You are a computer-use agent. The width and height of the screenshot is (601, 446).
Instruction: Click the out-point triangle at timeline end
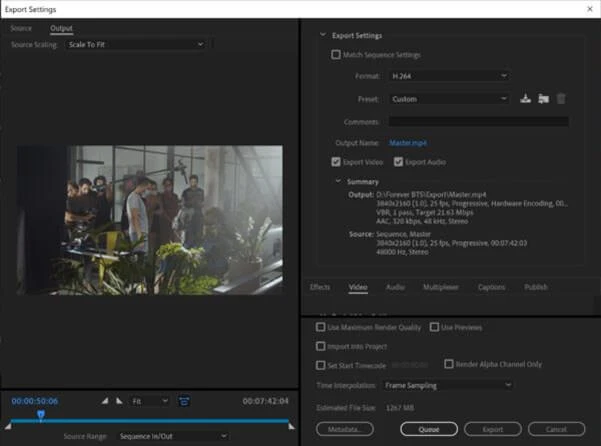[291, 426]
